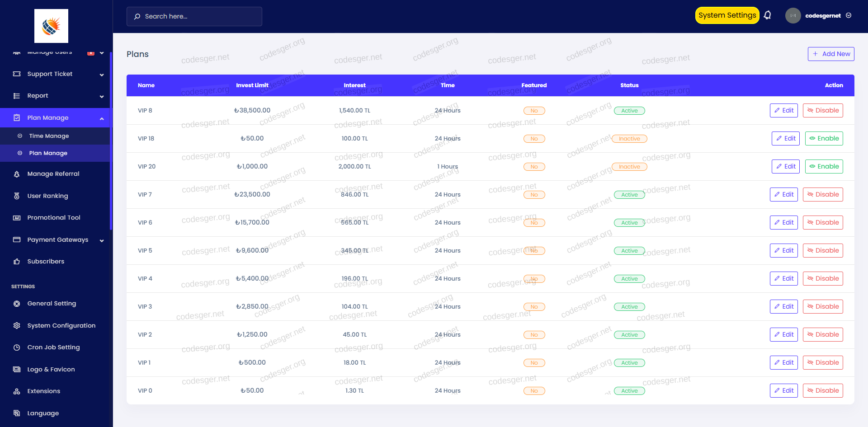This screenshot has width=868, height=427.
Task: Expand the Payment Gateways chevron
Action: pyautogui.click(x=102, y=240)
